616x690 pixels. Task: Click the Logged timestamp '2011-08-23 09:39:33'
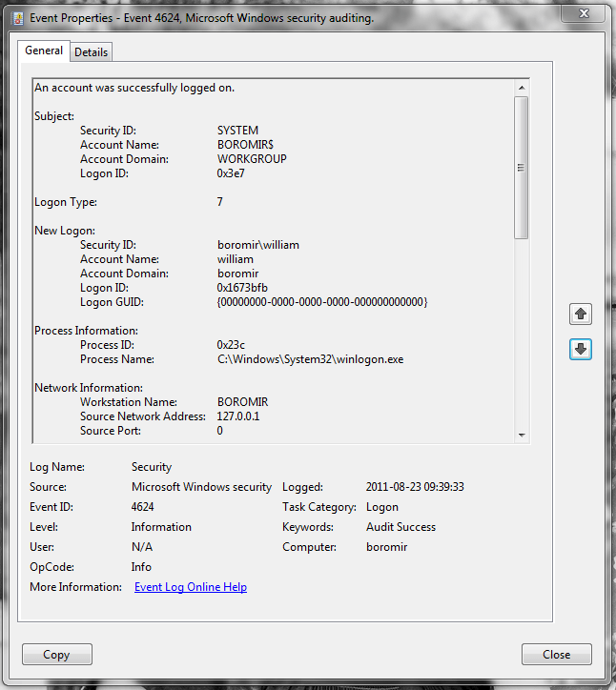[x=415, y=487]
